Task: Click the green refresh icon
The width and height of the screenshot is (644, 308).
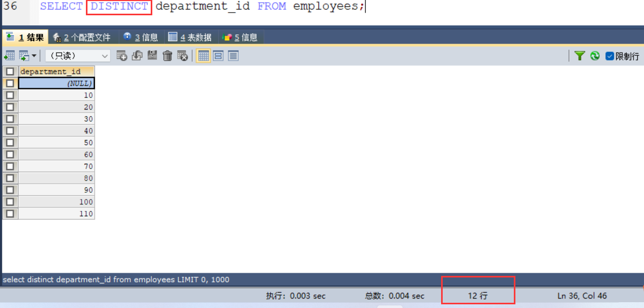Action: (595, 55)
